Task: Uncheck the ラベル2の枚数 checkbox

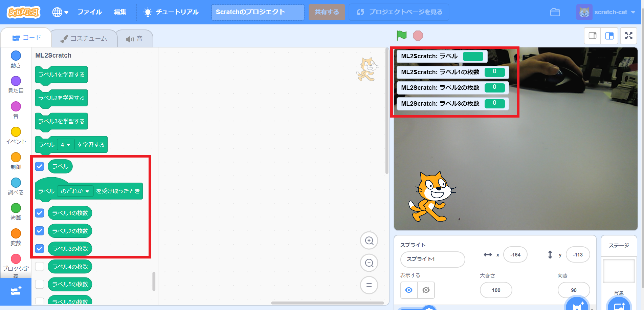Action: tap(40, 231)
